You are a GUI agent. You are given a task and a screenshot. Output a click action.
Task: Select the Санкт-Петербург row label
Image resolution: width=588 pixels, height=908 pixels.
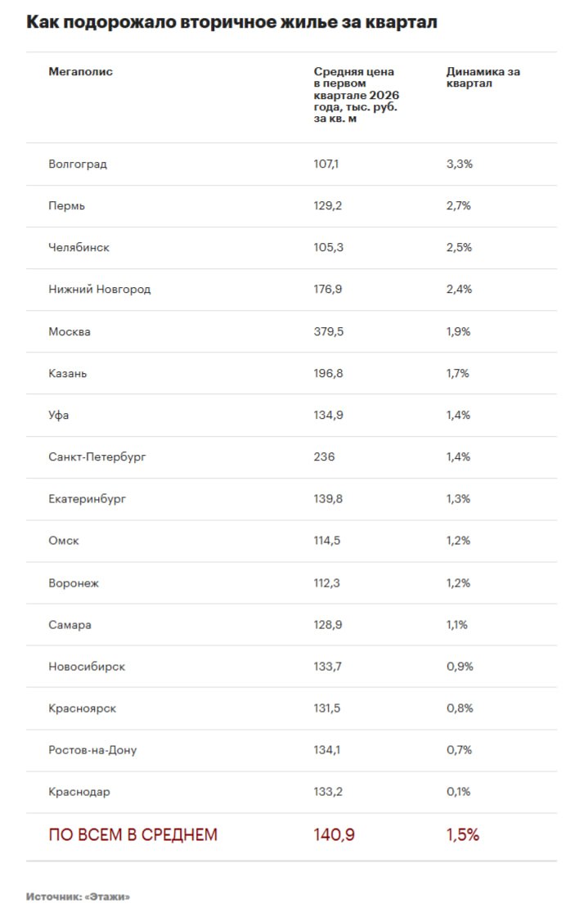tap(97, 457)
